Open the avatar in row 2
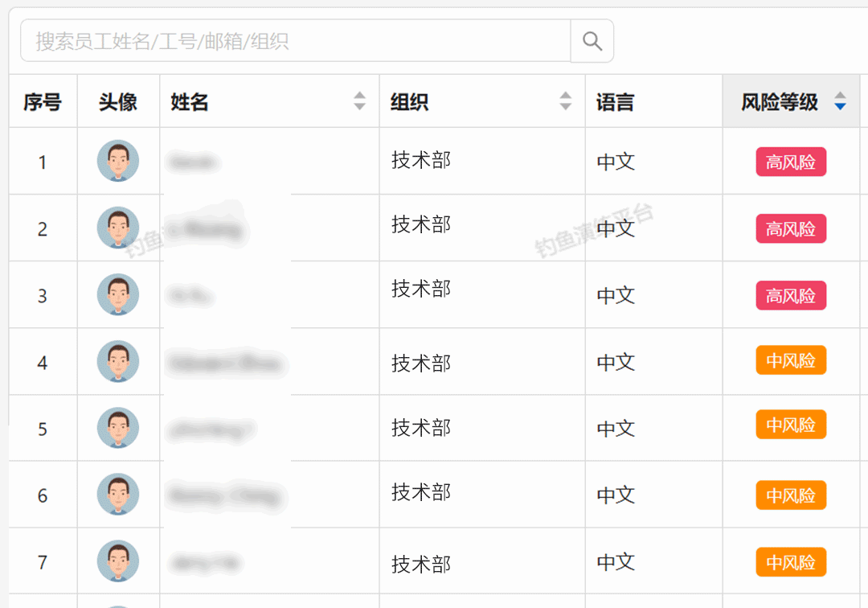The height and width of the screenshot is (608, 868). coord(118,228)
